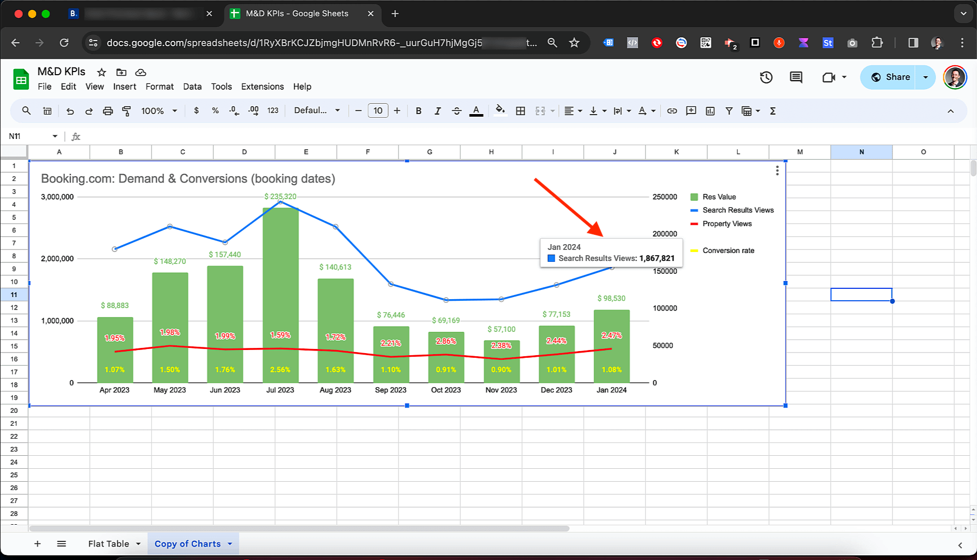Create a filter icon
Viewport: 977px width, 560px height.
point(729,110)
